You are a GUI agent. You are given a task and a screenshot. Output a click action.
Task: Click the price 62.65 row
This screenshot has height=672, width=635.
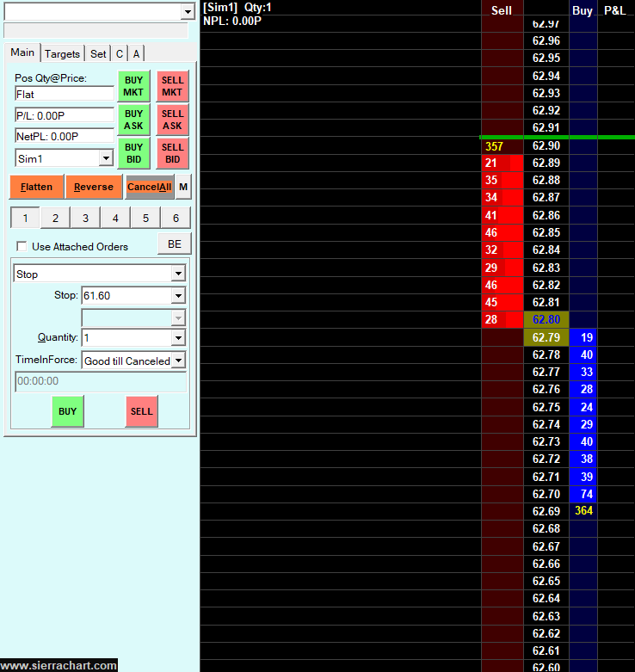(x=546, y=581)
